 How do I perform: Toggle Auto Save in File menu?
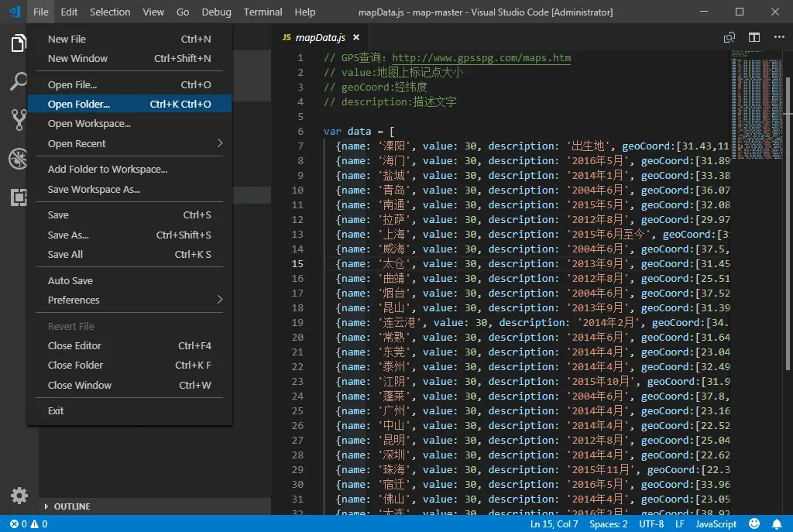[70, 280]
